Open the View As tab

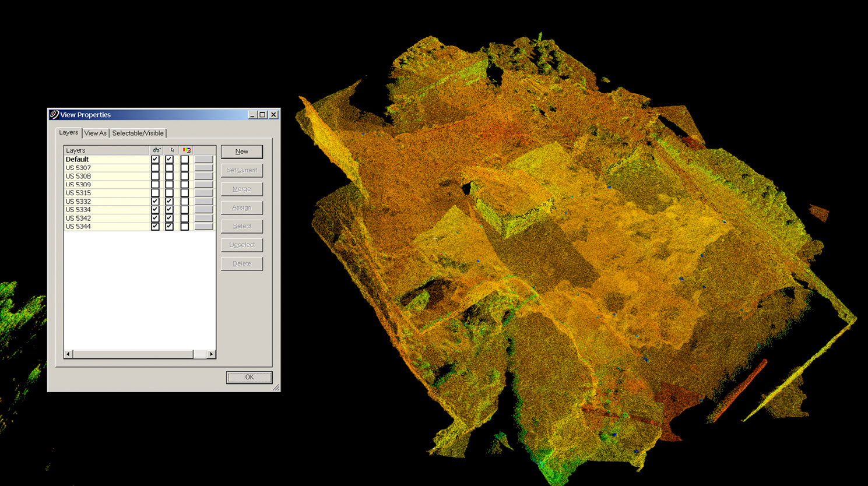[96, 133]
